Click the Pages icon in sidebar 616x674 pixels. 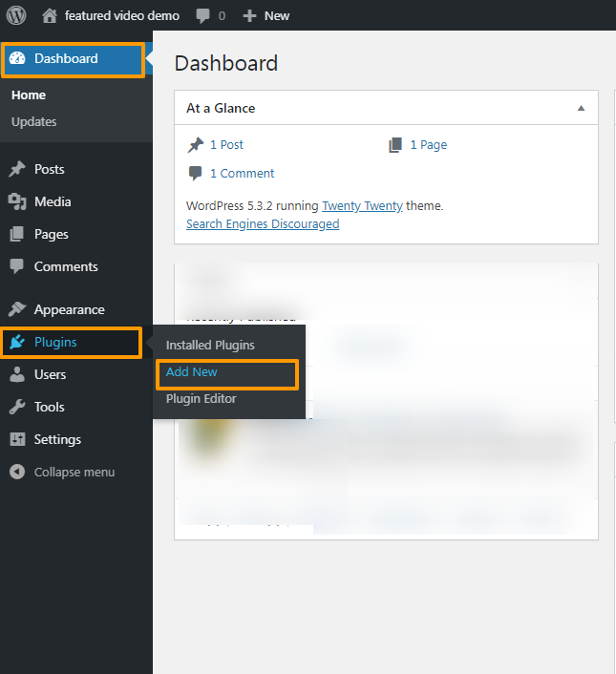pyautogui.click(x=17, y=234)
